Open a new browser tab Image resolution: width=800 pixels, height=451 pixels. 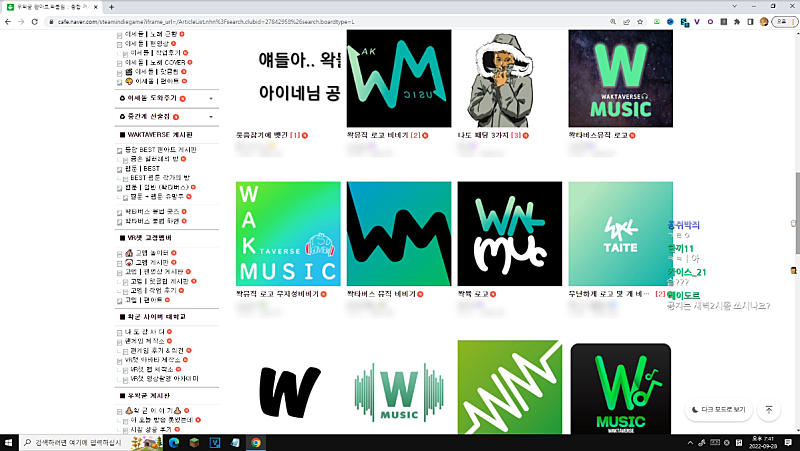click(x=111, y=7)
